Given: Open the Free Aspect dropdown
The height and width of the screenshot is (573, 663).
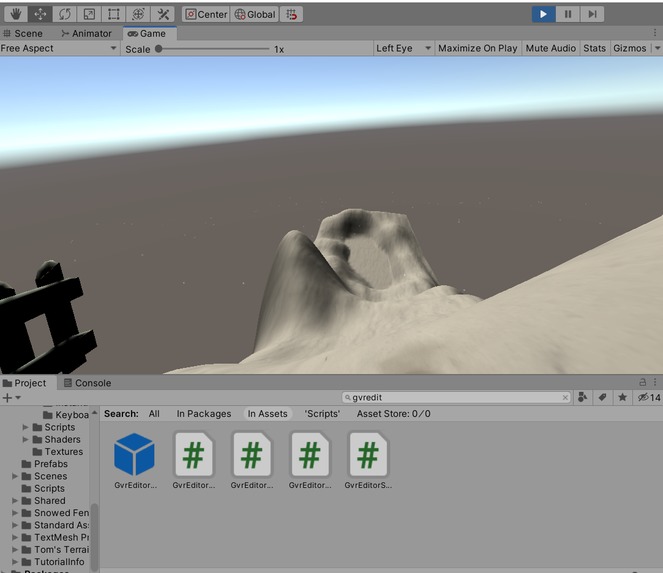Looking at the screenshot, I should pos(58,49).
